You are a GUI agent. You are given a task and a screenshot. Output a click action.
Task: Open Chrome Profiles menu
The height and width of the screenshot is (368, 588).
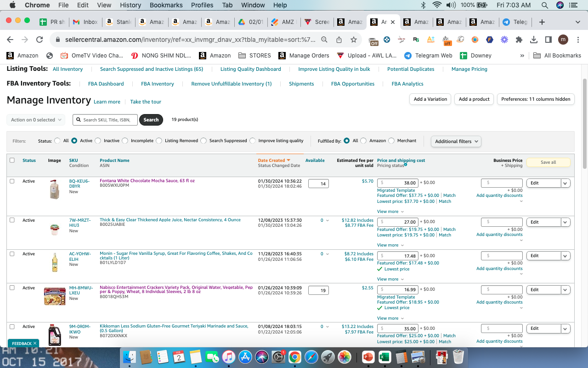point(202,5)
